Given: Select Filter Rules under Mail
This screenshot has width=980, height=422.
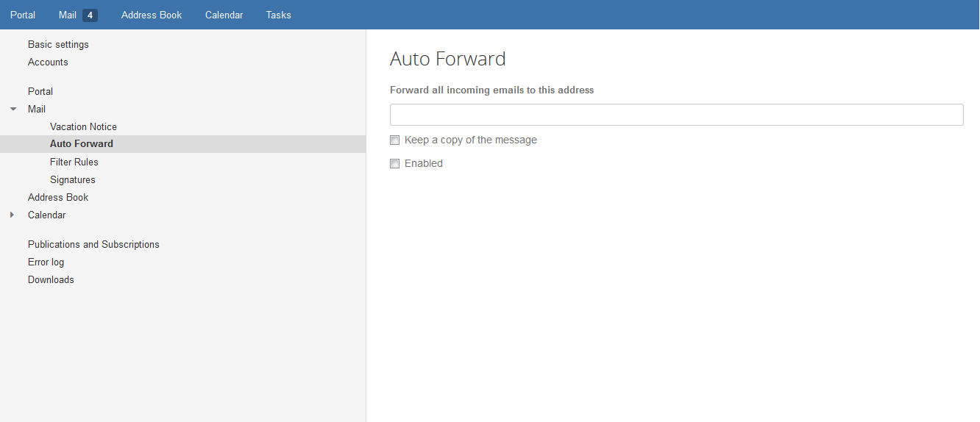Looking at the screenshot, I should (74, 162).
